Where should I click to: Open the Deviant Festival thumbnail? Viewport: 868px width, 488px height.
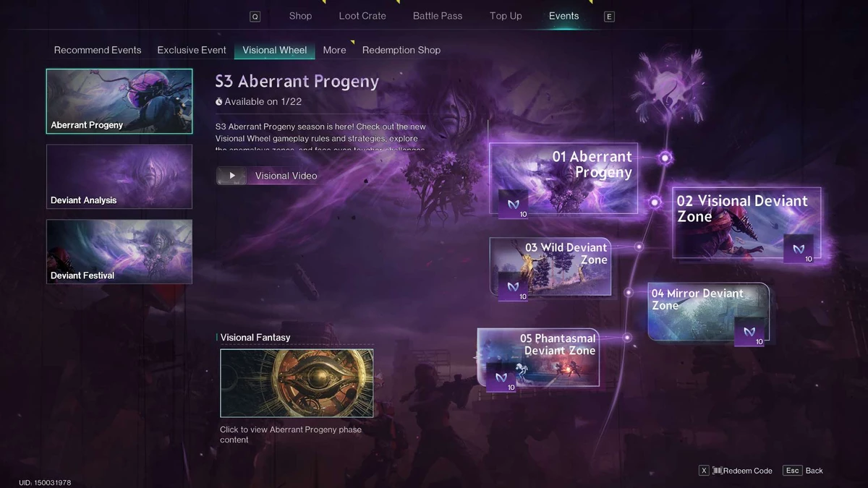pyautogui.click(x=119, y=252)
